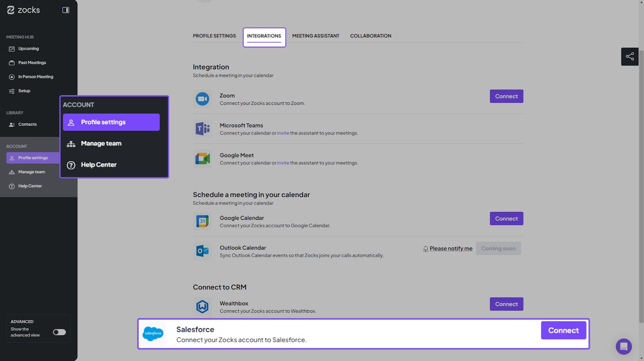Click the Please notify me link
644x361 pixels.
tap(451, 248)
